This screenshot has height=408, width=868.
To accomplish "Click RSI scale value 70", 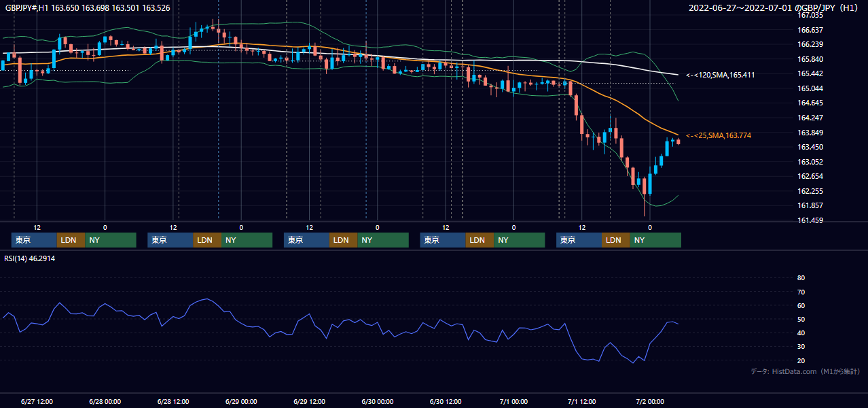I will click(x=801, y=292).
